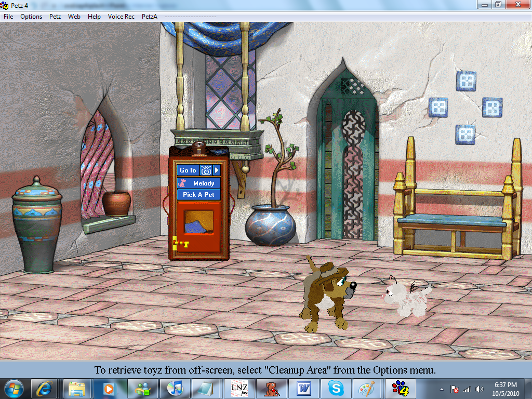This screenshot has width=532, height=399.
Task: Open the PetzA menu
Action: 150,17
